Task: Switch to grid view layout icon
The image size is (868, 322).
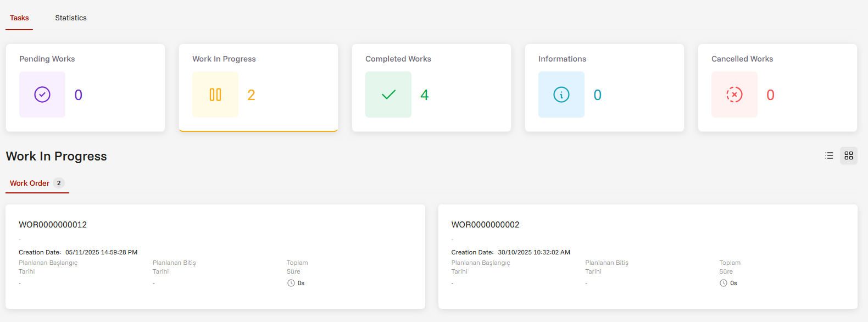Action: [849, 156]
